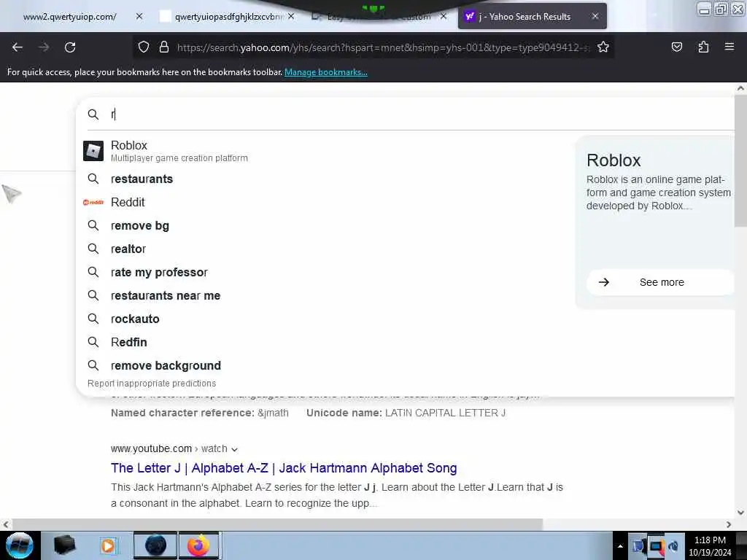Open the taskbar clock and date
Viewport: 747px width, 560px height.
pos(710,546)
